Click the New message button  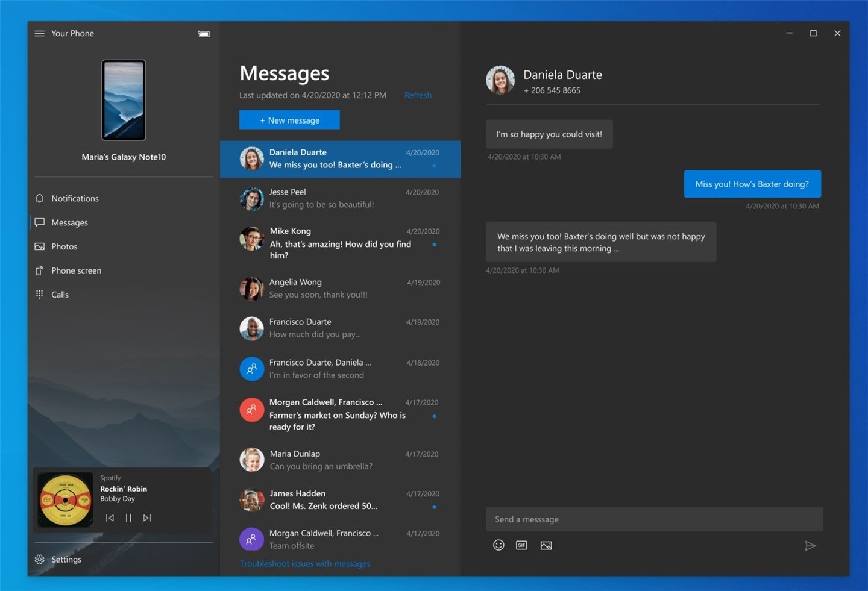pos(289,120)
